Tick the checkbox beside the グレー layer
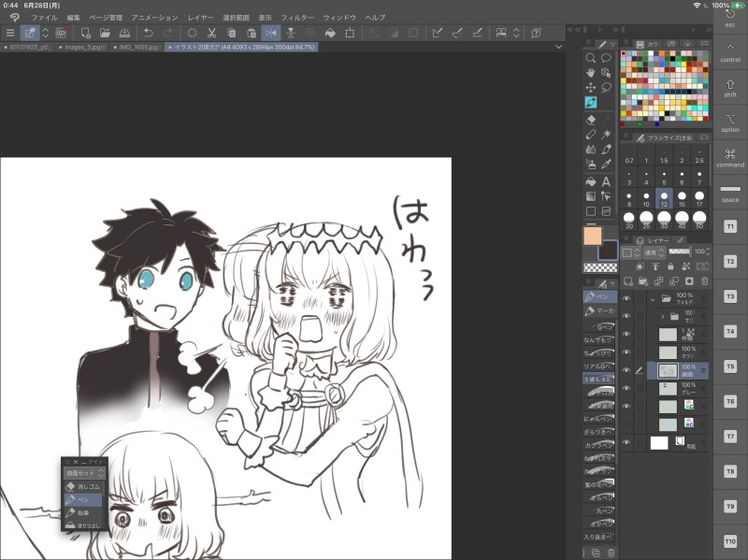 pyautogui.click(x=640, y=388)
